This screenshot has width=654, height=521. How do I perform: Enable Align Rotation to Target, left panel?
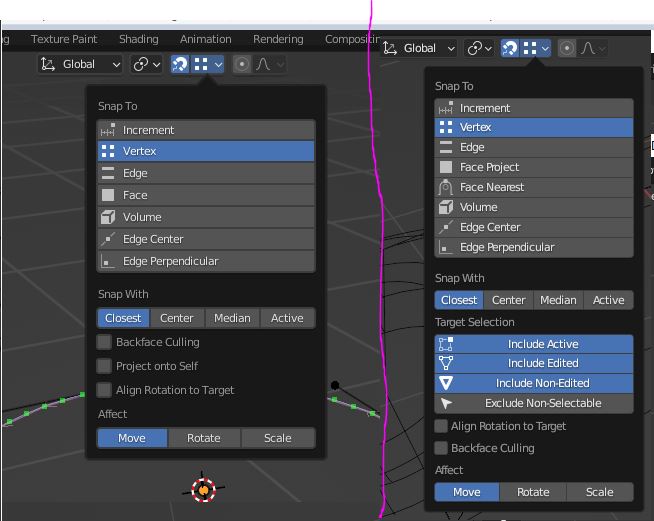(104, 390)
